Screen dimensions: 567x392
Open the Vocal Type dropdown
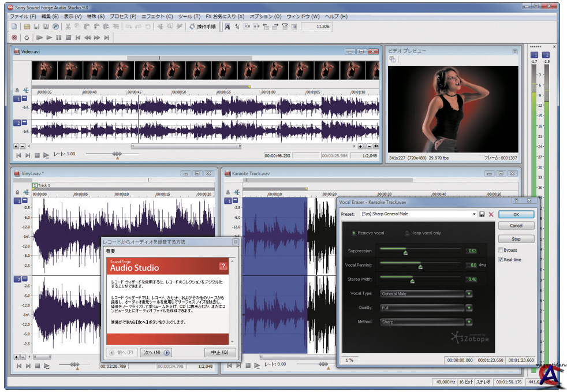point(469,293)
